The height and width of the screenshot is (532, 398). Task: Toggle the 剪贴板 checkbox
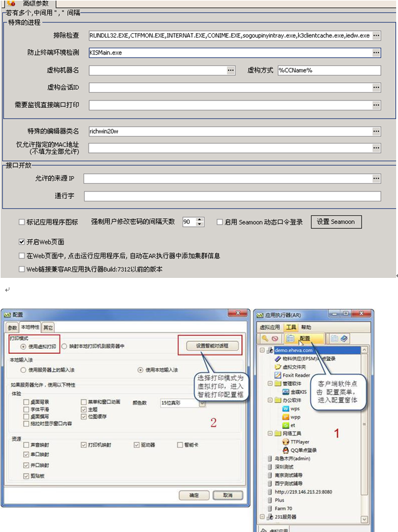click(26, 476)
